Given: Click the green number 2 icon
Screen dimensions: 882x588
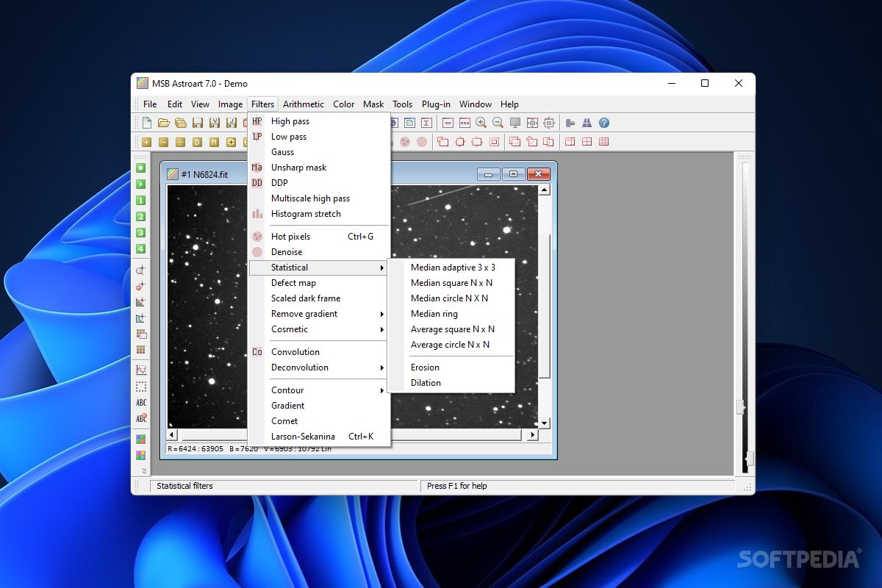Looking at the screenshot, I should pos(141,217).
